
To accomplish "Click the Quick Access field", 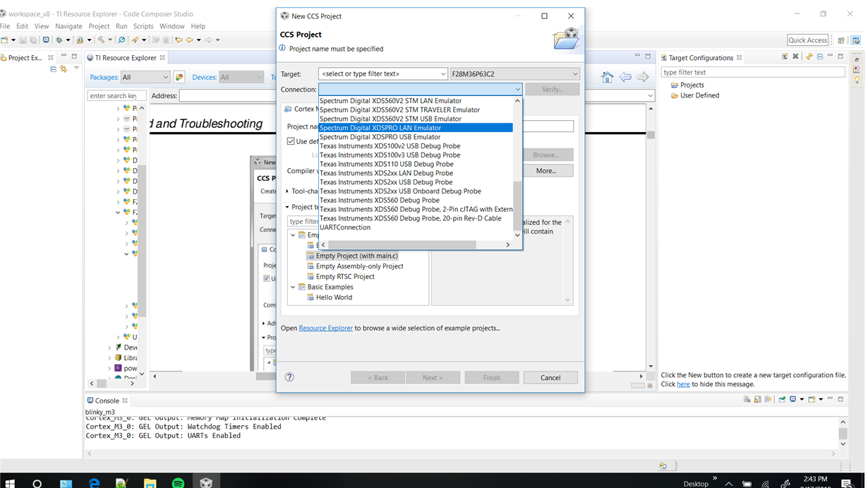I will coord(807,40).
